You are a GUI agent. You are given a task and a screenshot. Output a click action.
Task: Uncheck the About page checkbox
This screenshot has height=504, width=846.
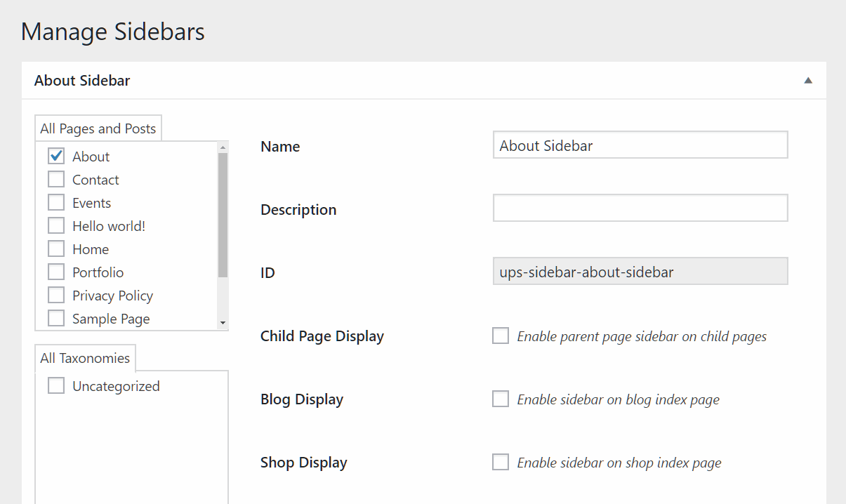56,156
